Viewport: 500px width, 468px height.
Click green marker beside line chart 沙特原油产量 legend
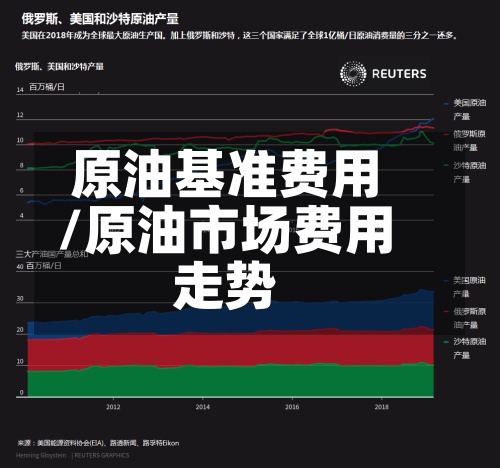[446, 166]
